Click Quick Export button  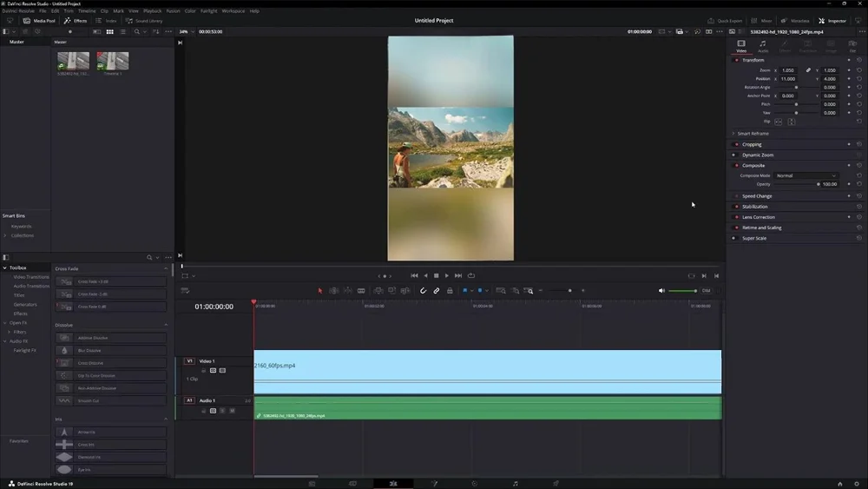[x=725, y=21]
